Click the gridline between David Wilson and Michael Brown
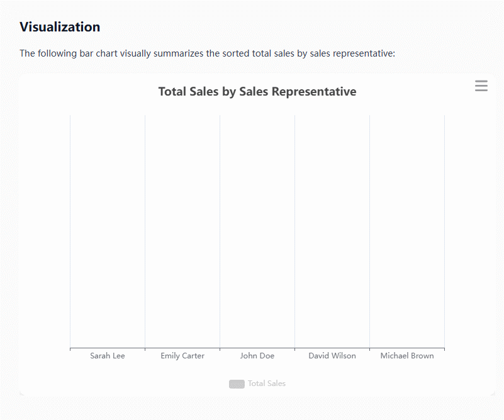Screen dimensions: 504x420 pos(369,231)
